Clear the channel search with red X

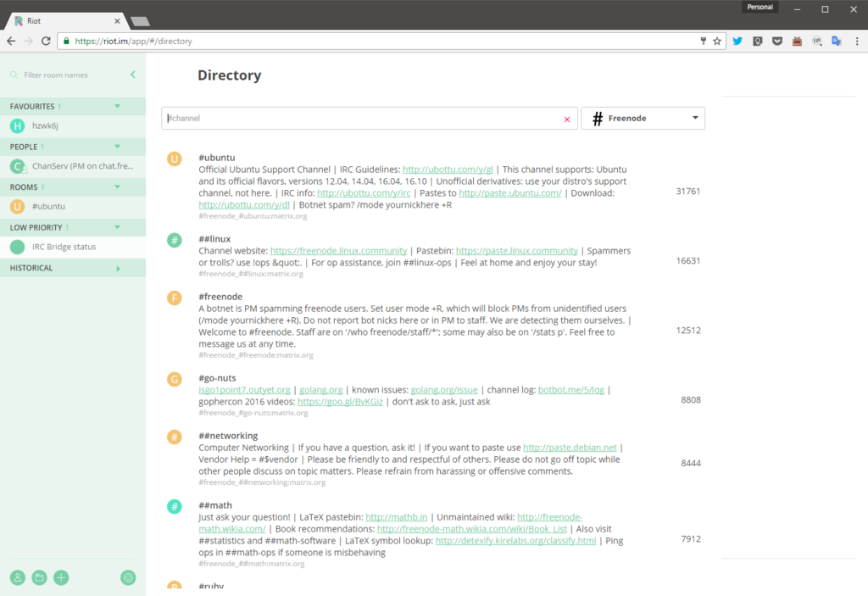pyautogui.click(x=567, y=120)
